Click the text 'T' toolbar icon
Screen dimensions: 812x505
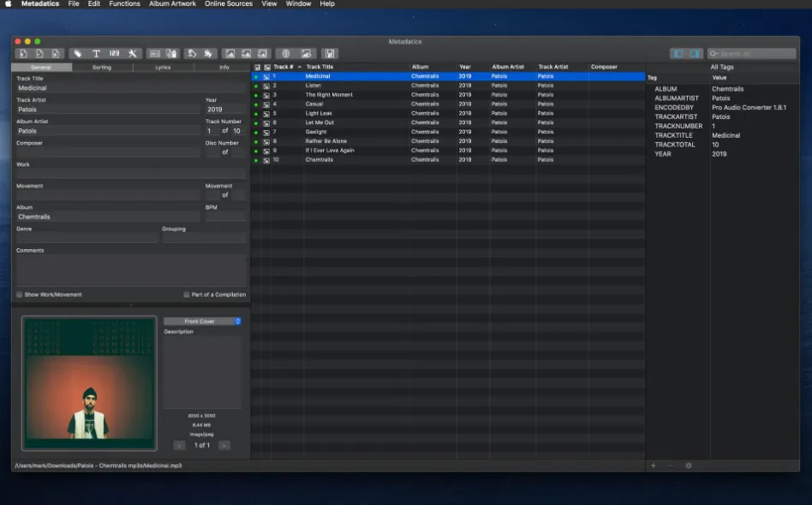click(96, 53)
